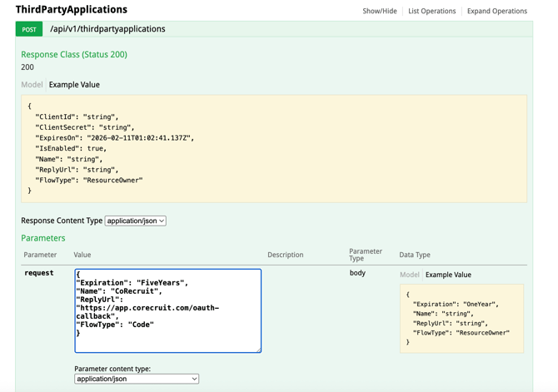Click the response example JSON block

pyautogui.click(x=273, y=148)
